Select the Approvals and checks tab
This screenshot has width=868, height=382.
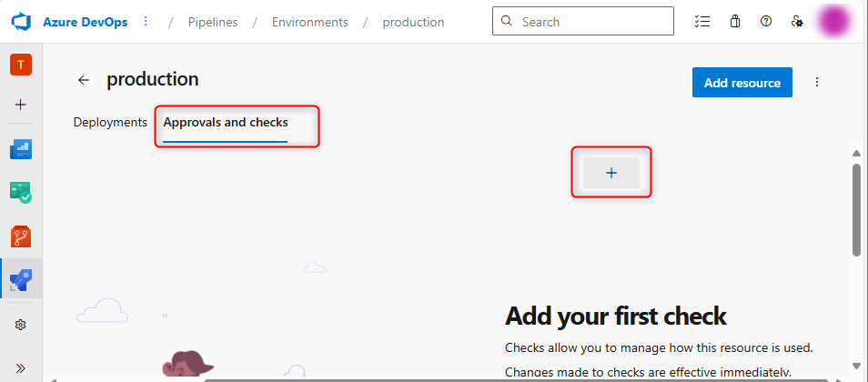click(226, 122)
